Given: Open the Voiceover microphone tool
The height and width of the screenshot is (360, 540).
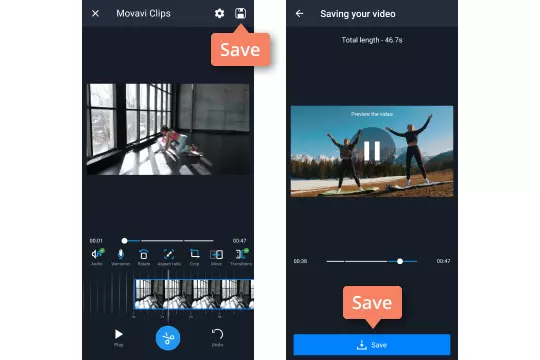Looking at the screenshot, I should click(121, 257).
